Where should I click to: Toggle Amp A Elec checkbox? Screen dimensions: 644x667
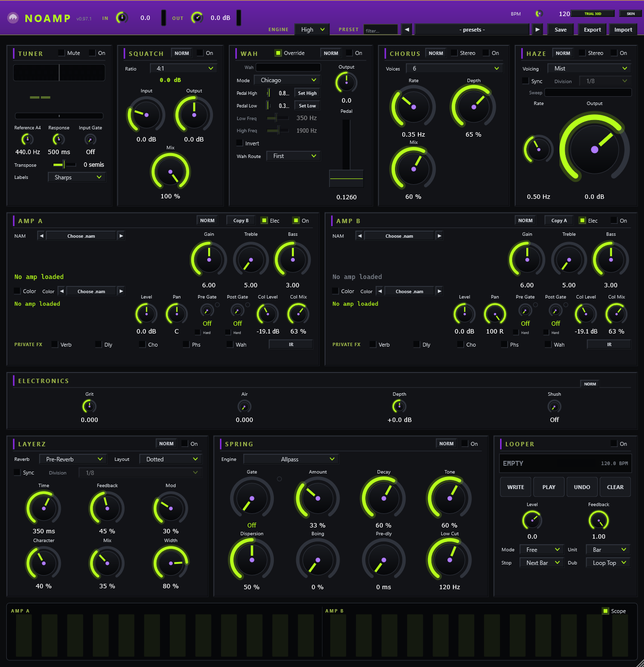[264, 220]
